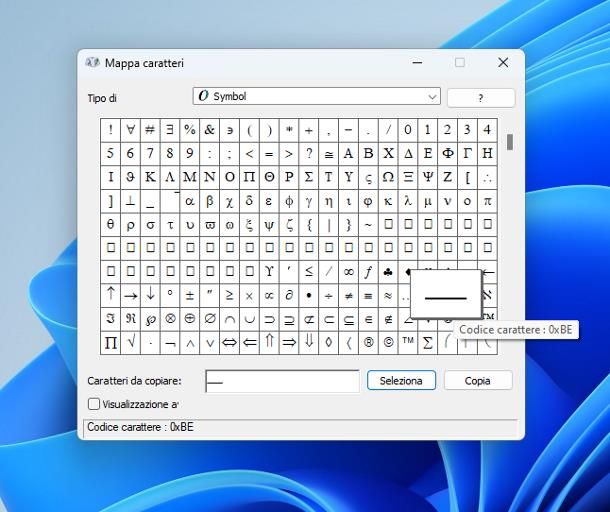Viewport: 610px width, 512px height.
Task: Open help with the ? button
Action: [x=480, y=98]
